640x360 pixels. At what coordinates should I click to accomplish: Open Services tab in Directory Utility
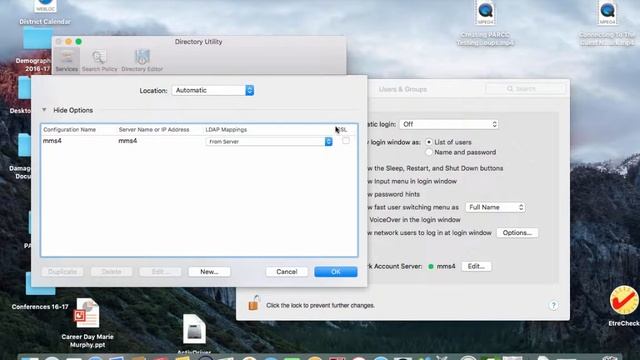(67, 60)
